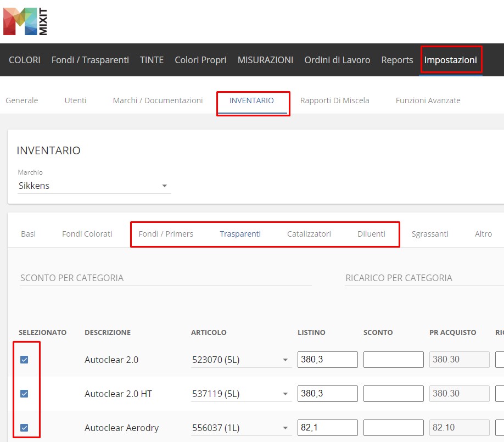
Task: Click the Listino field for Autoclear Aerodry
Action: (328, 428)
